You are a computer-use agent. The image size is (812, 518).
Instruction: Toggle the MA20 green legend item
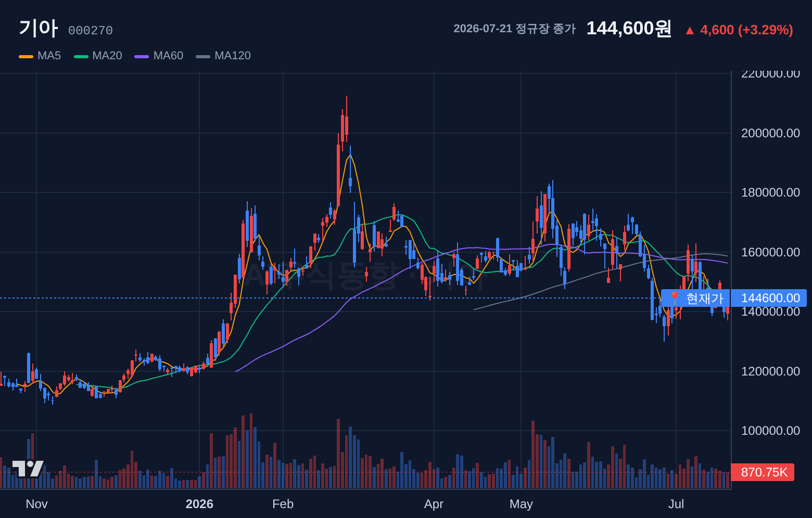[x=98, y=56]
